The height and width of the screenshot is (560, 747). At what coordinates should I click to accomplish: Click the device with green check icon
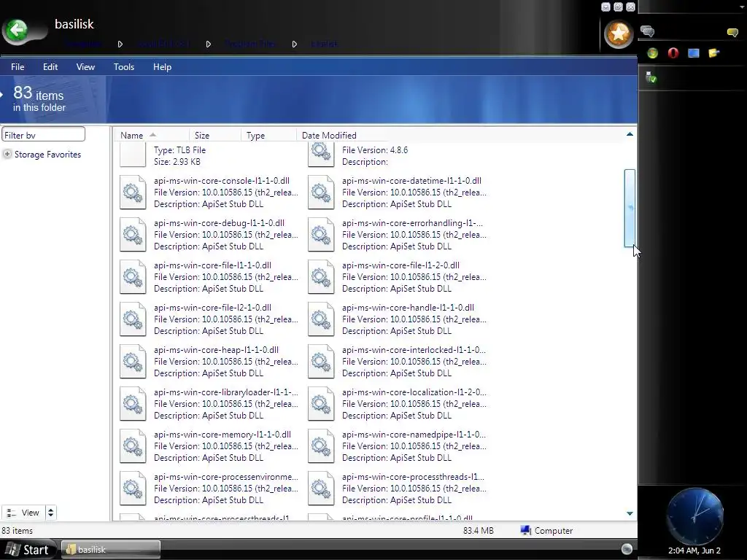pyautogui.click(x=651, y=77)
